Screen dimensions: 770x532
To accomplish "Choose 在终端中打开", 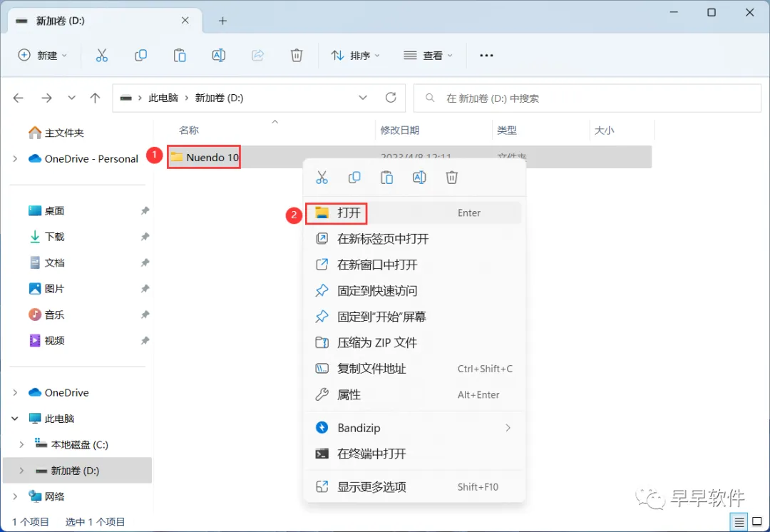I will [x=414, y=454].
